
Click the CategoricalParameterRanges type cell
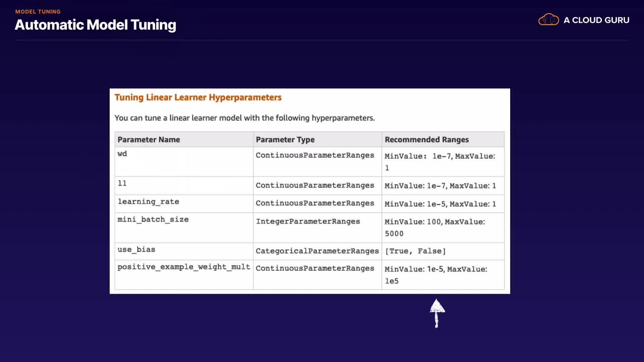317,251
